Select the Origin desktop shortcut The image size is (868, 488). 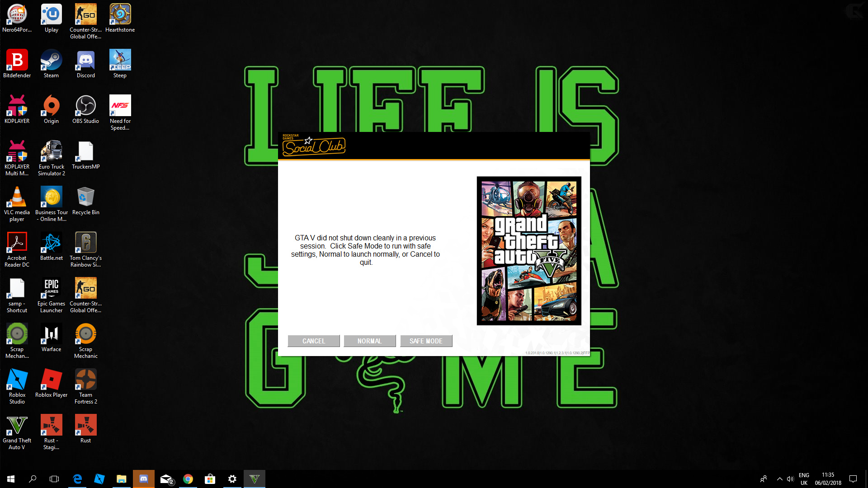52,110
